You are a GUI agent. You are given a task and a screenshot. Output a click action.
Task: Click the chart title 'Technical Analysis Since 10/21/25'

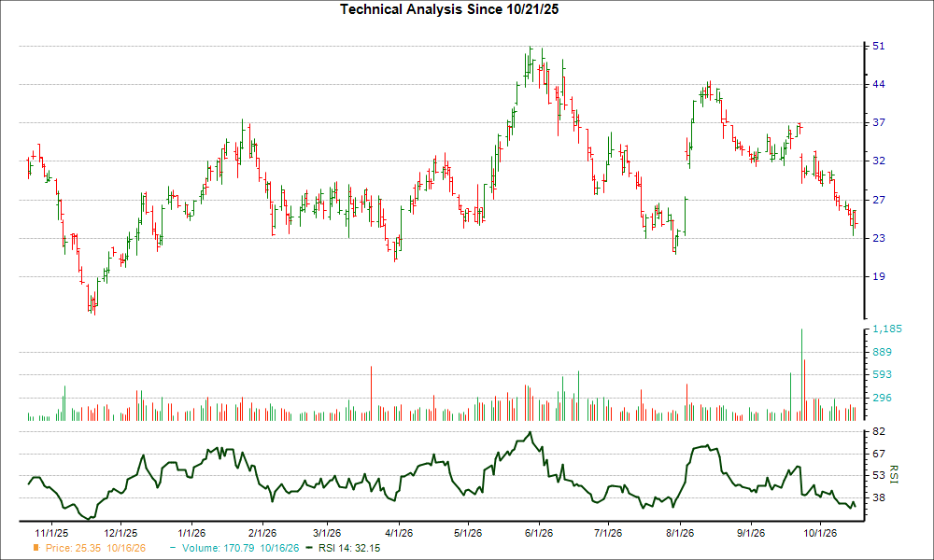[x=449, y=9]
